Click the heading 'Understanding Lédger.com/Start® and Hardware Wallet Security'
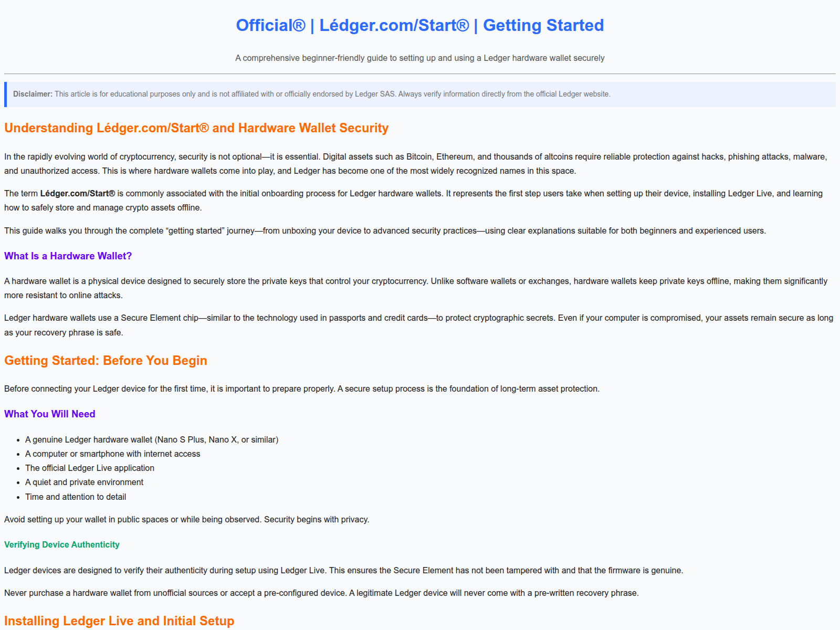 click(196, 128)
